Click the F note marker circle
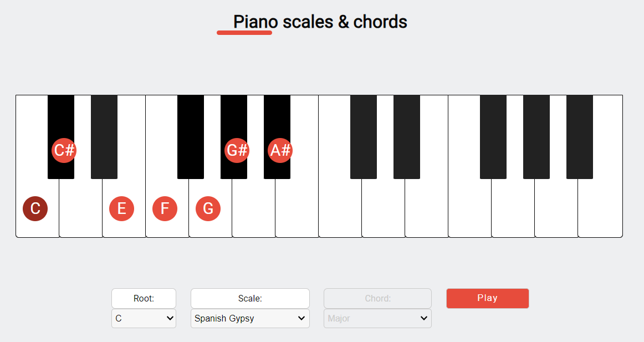The height and width of the screenshot is (342, 644). 165,209
